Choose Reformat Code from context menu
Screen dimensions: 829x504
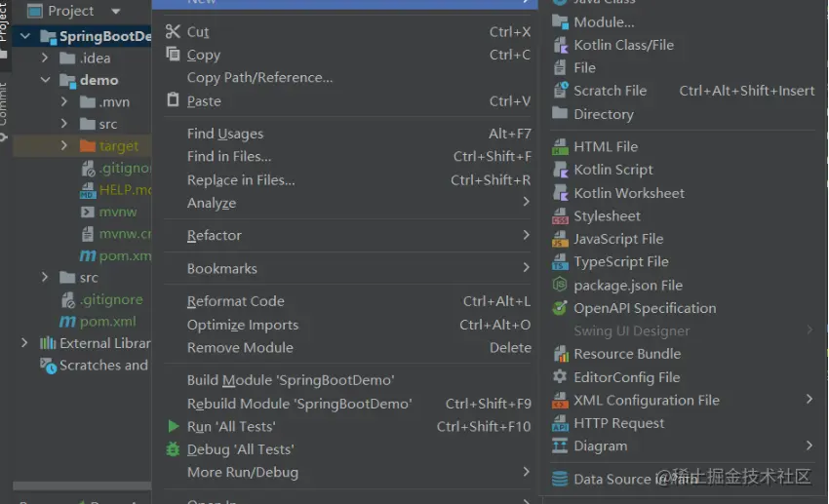[236, 301]
